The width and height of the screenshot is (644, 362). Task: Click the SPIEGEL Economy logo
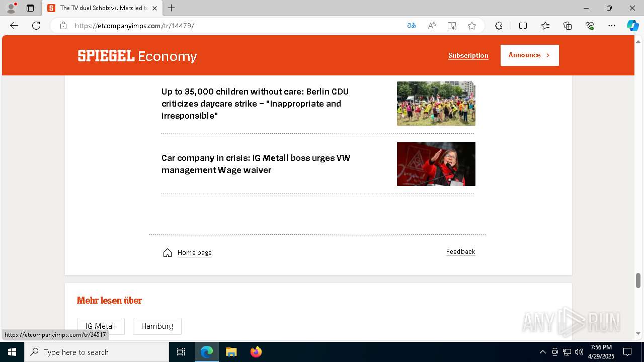point(137,56)
